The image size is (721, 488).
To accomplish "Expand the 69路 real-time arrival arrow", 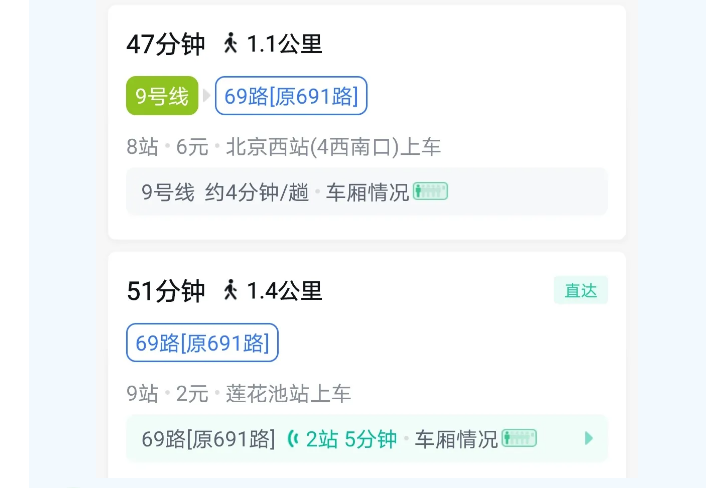I will point(589,438).
